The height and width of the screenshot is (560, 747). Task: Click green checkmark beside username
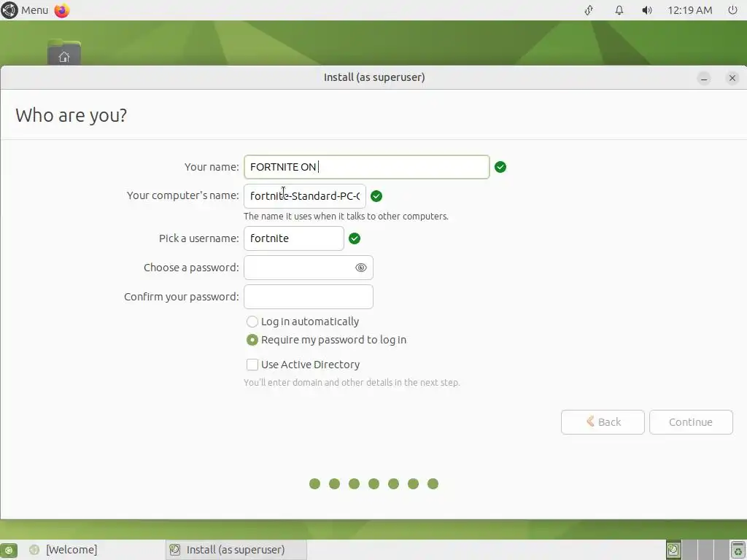[x=355, y=238]
